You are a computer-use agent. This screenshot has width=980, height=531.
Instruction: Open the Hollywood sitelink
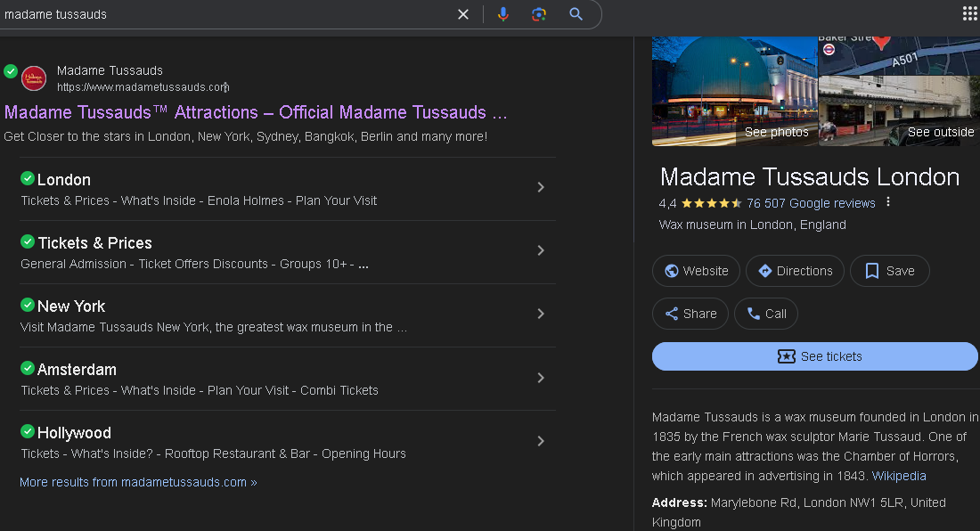click(74, 433)
